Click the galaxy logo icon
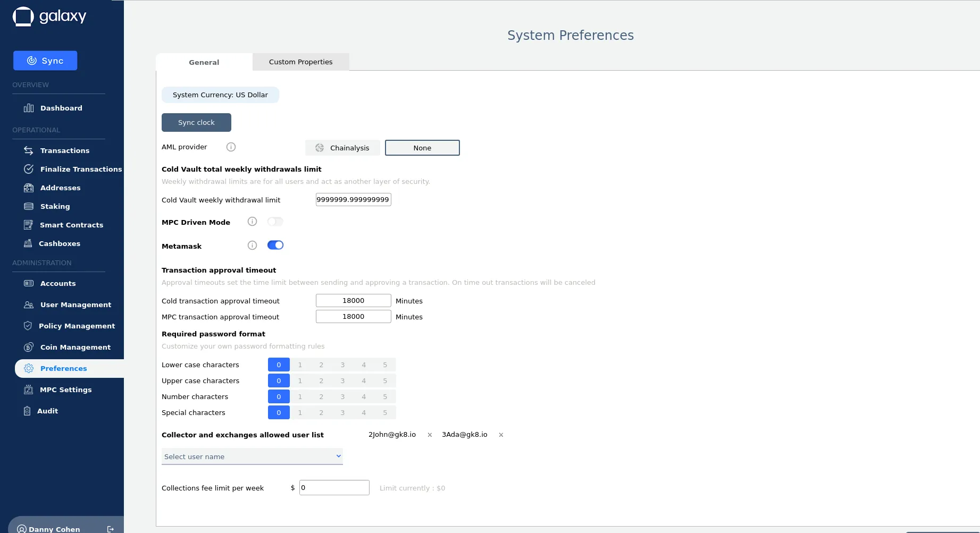Viewport: 980px width, 533px height. (23, 16)
